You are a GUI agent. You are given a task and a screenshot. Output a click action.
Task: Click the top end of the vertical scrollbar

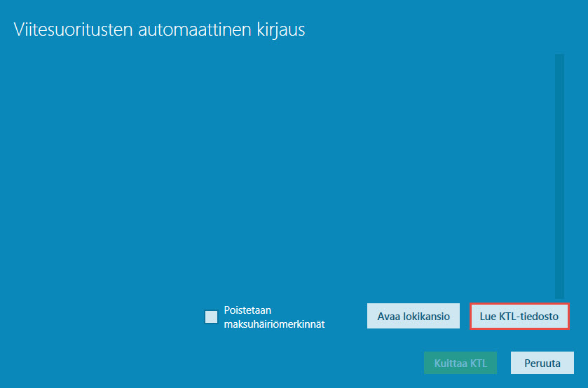[x=559, y=59]
